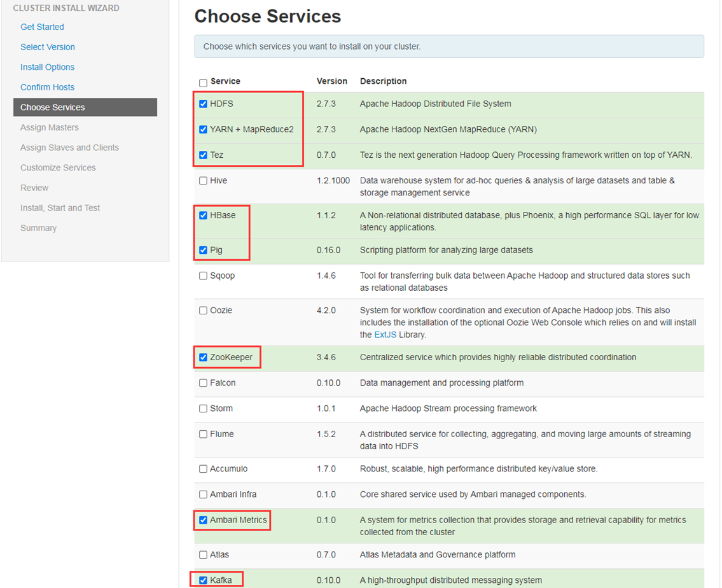Image resolution: width=722 pixels, height=588 pixels.
Task: Open the Select Version wizard step
Action: point(48,47)
